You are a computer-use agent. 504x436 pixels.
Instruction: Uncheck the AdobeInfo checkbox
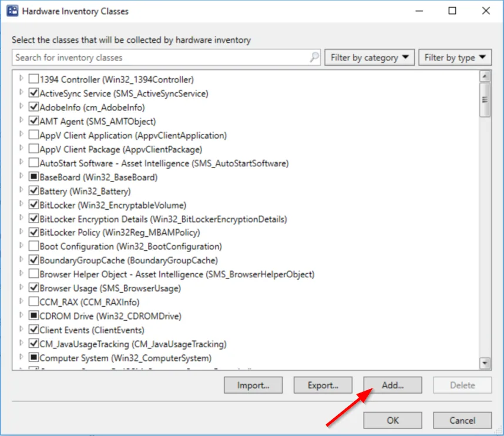coord(33,107)
